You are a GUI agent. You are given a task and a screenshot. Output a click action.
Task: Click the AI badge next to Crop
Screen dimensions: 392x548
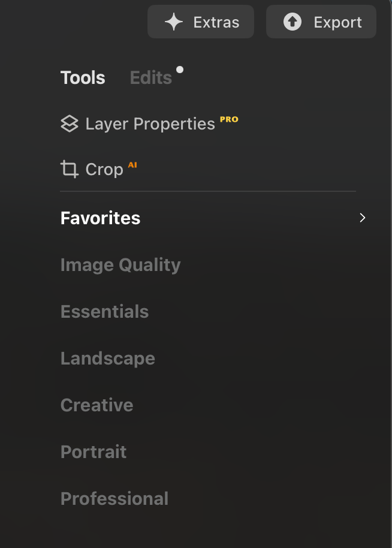(132, 165)
